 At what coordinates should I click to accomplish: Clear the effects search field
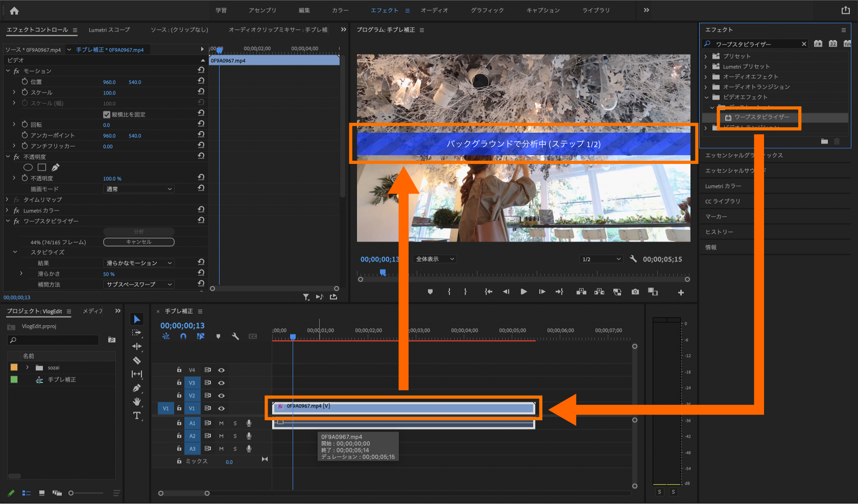(804, 44)
